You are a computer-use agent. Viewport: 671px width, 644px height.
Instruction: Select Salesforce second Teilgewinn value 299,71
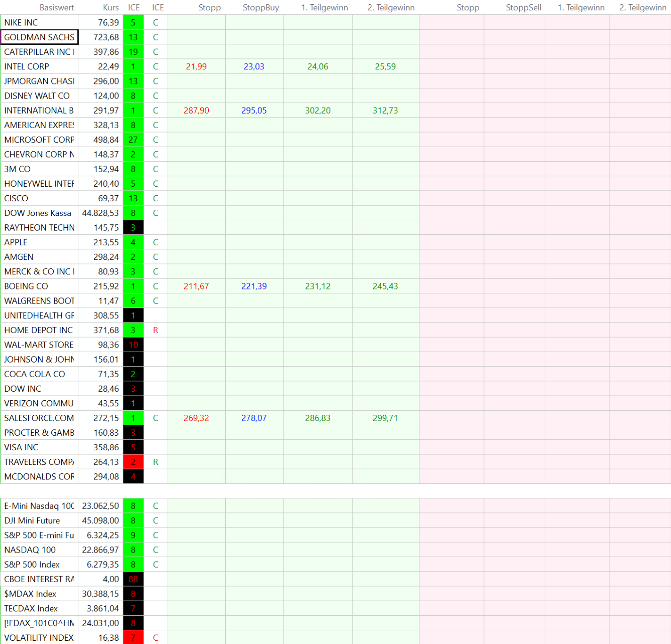tap(385, 418)
